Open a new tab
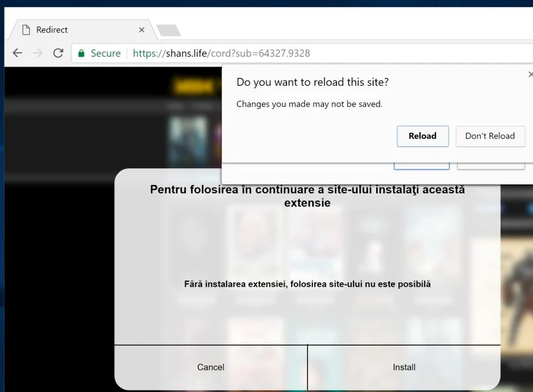 click(x=168, y=30)
